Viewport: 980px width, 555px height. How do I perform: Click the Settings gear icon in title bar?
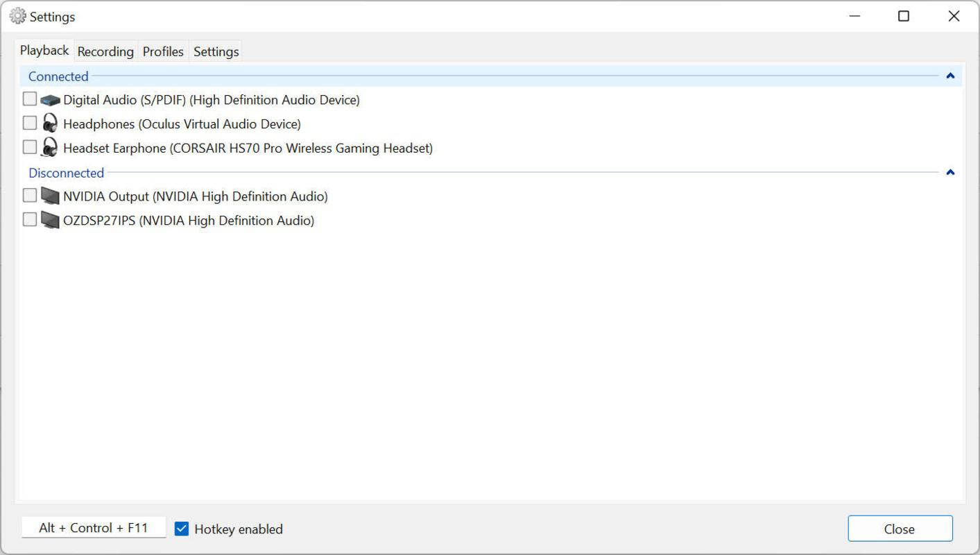[17, 16]
